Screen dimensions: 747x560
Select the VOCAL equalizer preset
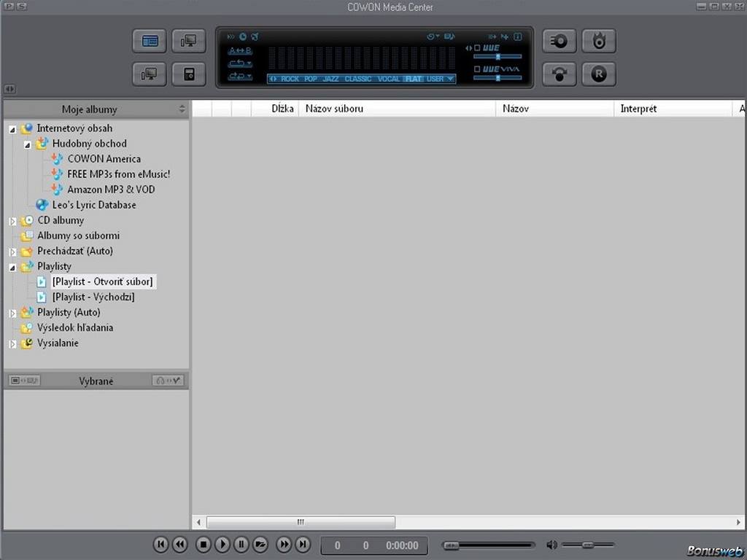tap(389, 79)
